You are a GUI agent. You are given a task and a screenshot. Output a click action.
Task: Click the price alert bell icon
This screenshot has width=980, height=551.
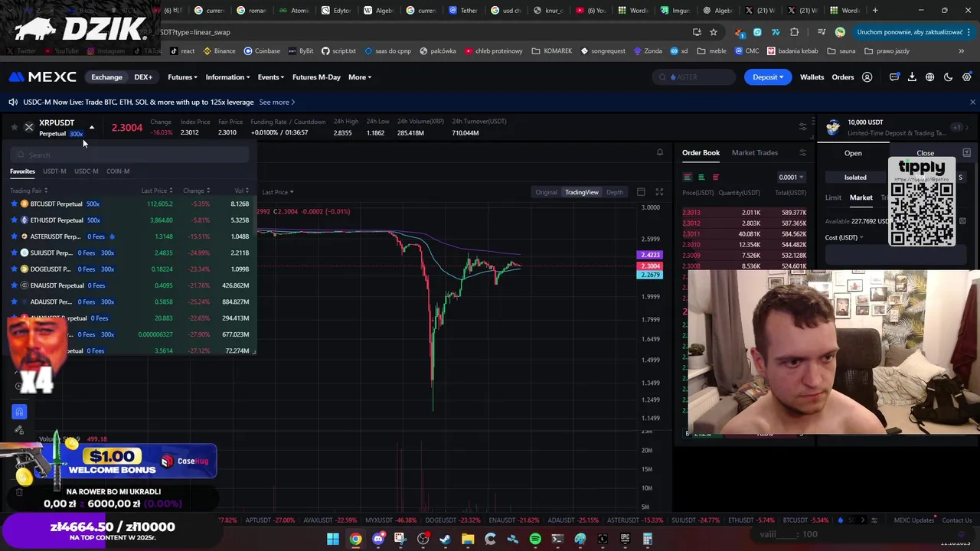pyautogui.click(x=659, y=152)
